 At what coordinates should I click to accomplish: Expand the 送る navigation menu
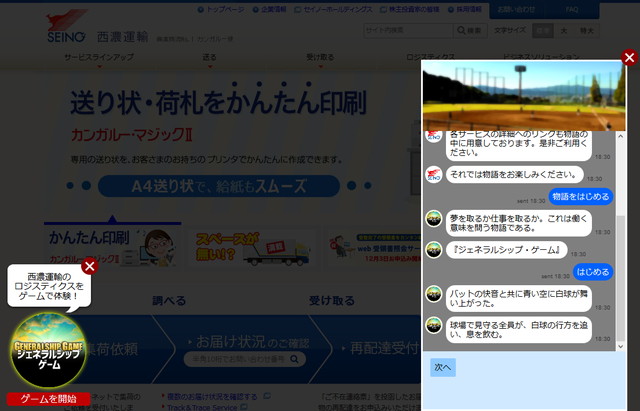(x=209, y=58)
